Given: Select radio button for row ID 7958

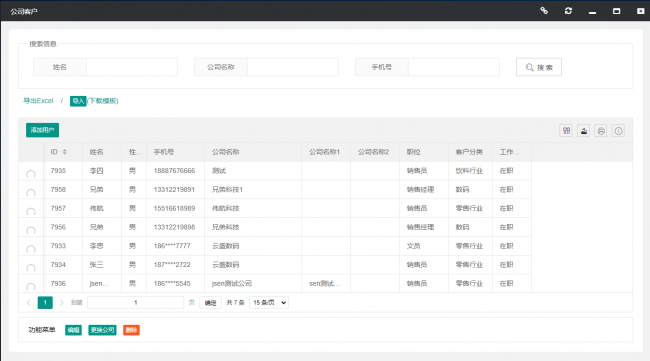Looking at the screenshot, I should click(x=31, y=193).
